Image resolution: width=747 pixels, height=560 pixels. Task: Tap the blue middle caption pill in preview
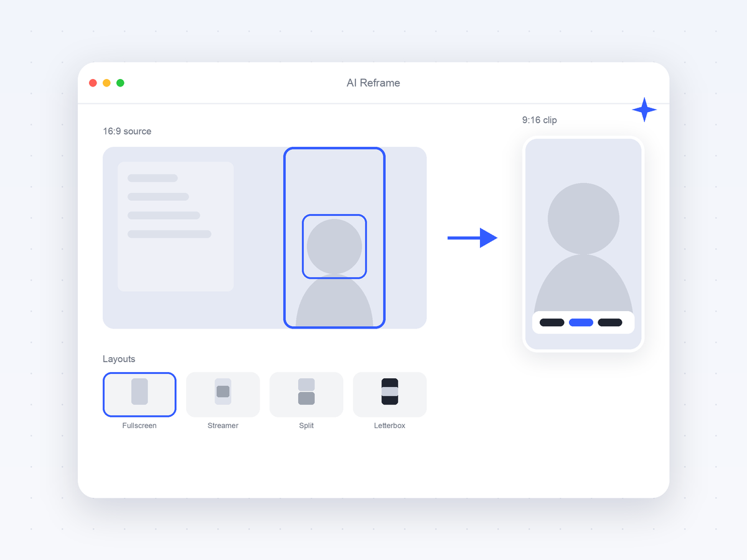[x=581, y=322]
